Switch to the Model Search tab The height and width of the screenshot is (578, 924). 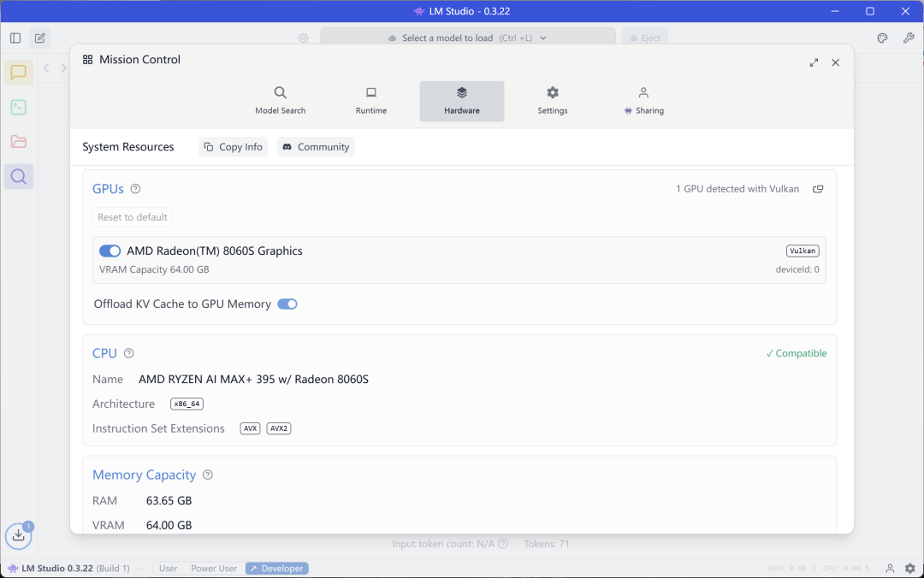click(x=281, y=102)
